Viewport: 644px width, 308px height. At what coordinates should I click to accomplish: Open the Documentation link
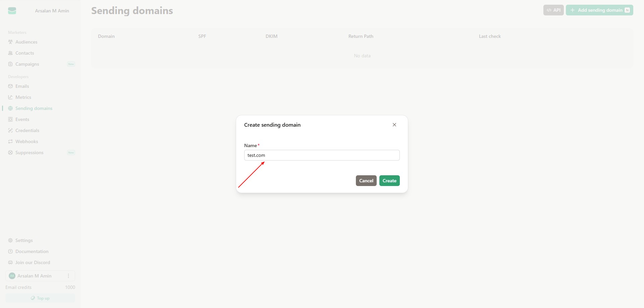[x=32, y=251]
